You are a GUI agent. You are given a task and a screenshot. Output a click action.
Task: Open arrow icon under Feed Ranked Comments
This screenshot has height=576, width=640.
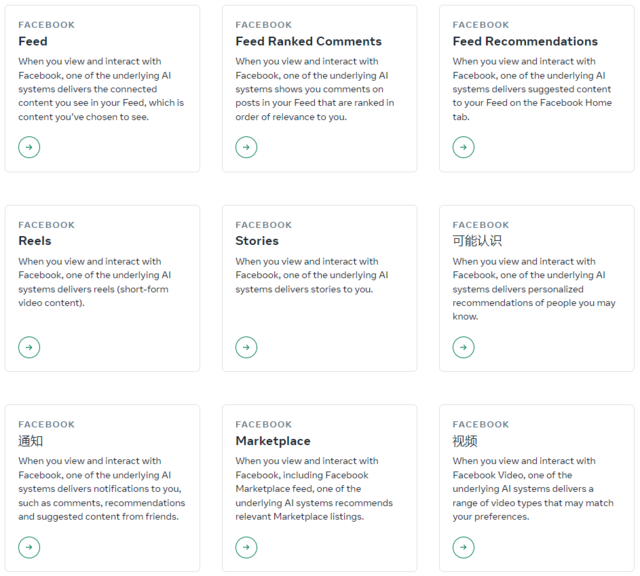246,147
